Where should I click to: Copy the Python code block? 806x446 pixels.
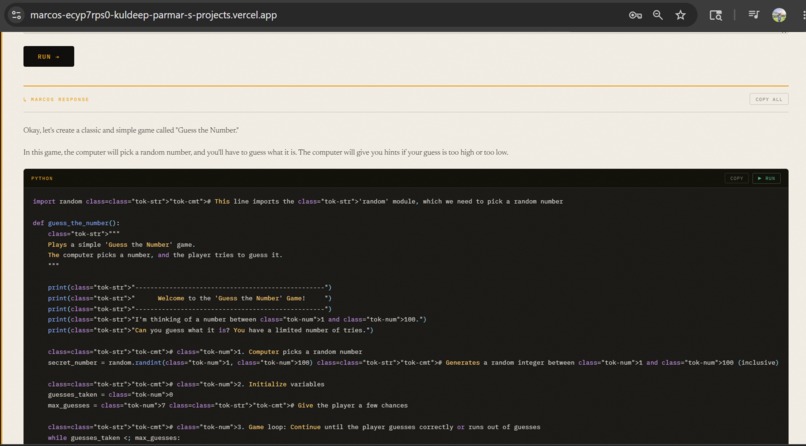(737, 178)
